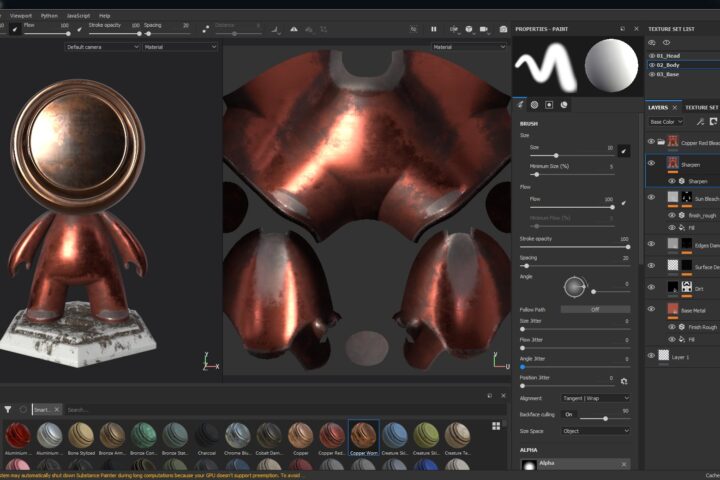Switch to the Texture Set settings tab
This screenshot has width=720, height=480.
(702, 107)
